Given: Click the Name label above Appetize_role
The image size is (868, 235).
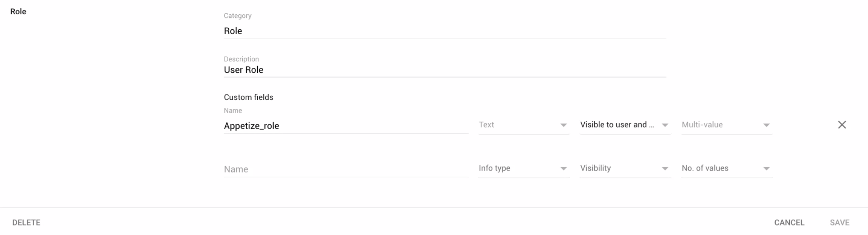Looking at the screenshot, I should 233,111.
